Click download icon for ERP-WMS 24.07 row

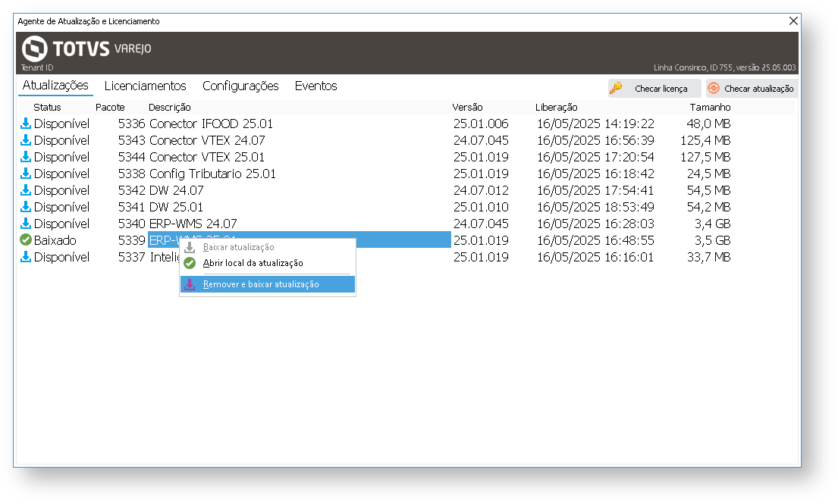click(x=26, y=223)
